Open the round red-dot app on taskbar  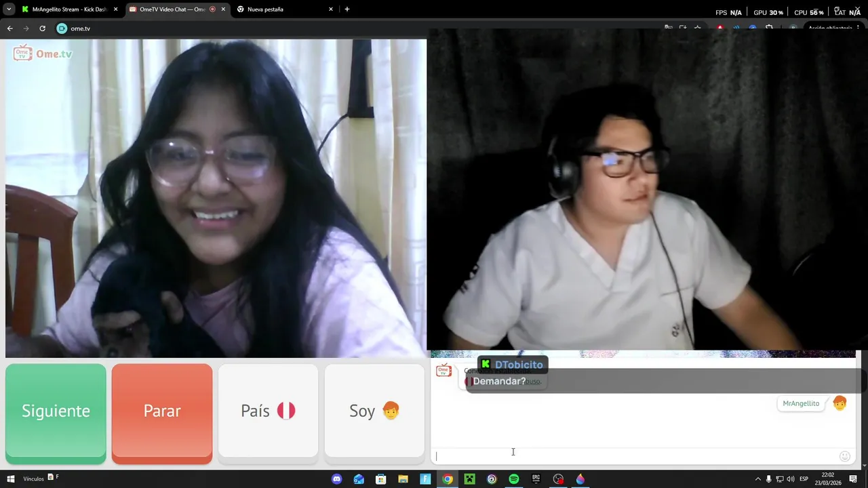click(x=558, y=479)
